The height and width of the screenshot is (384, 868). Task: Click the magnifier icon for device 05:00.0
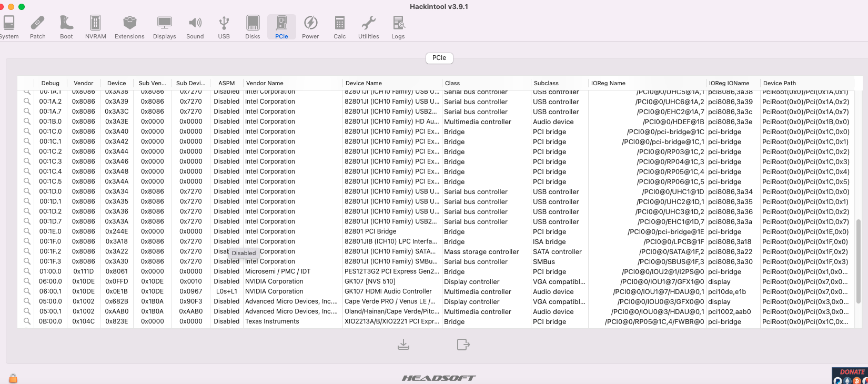pos(27,301)
